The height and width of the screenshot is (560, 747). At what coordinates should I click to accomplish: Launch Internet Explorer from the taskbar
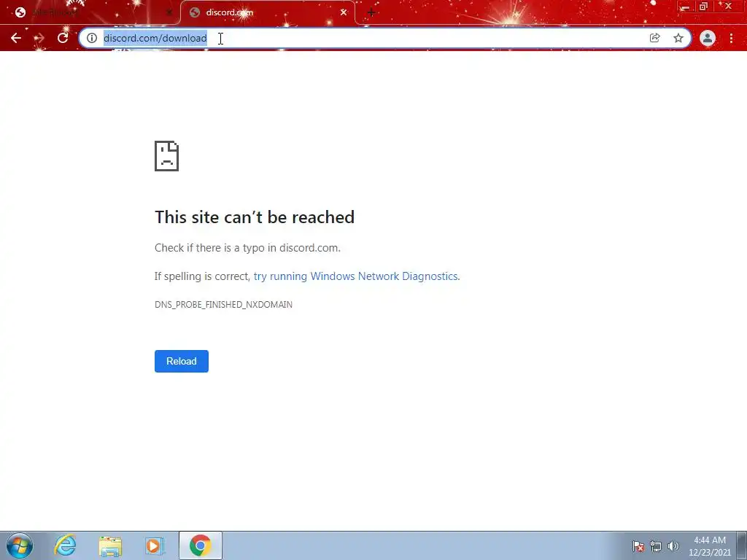[65, 545]
